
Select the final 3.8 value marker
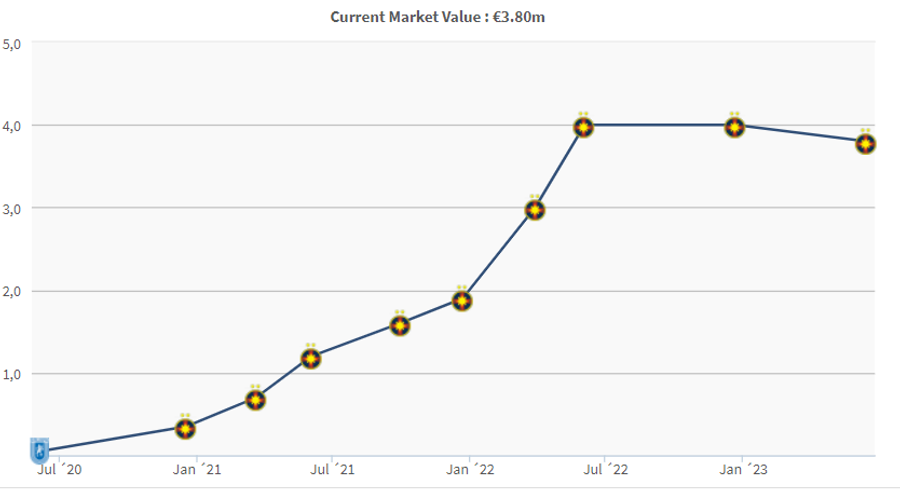point(866,143)
